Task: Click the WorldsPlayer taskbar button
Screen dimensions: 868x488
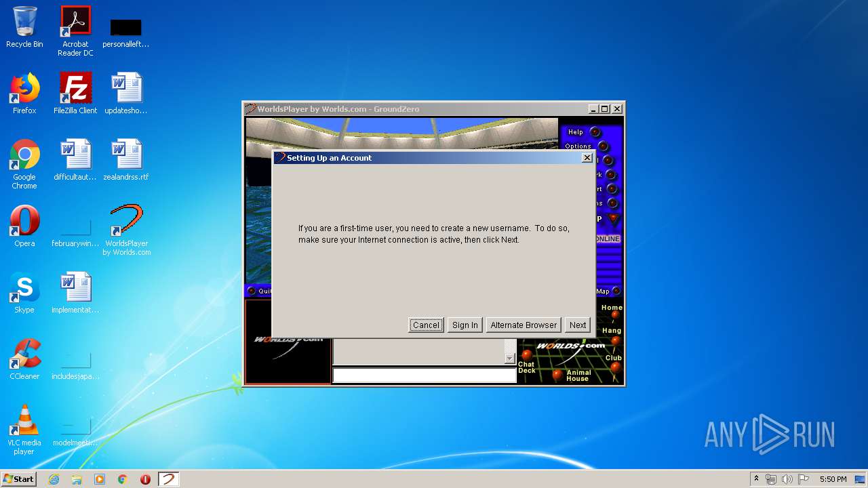Action: point(168,479)
